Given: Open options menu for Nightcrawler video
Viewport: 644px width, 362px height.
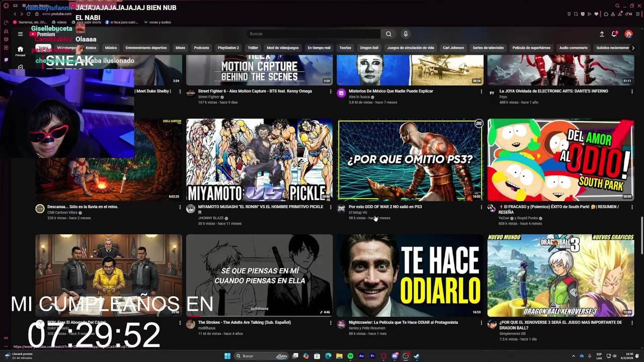Looking at the screenshot, I should [481, 323].
